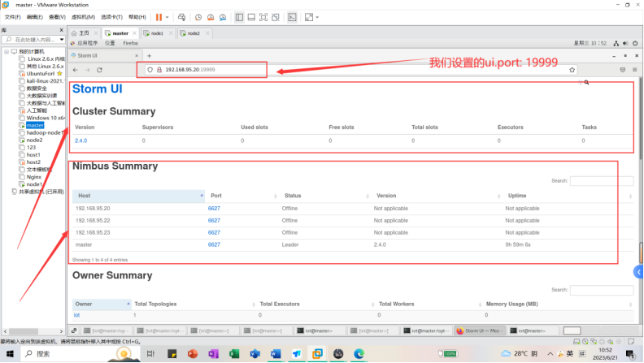Open the 选项卡(T) menu
644x363 pixels.
pyautogui.click(x=111, y=17)
